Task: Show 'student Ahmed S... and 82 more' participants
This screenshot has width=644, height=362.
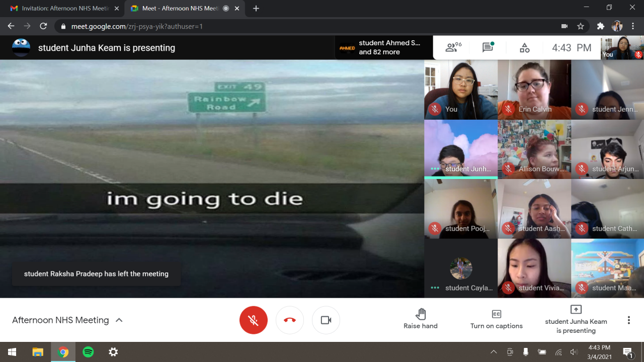Action: click(x=384, y=48)
